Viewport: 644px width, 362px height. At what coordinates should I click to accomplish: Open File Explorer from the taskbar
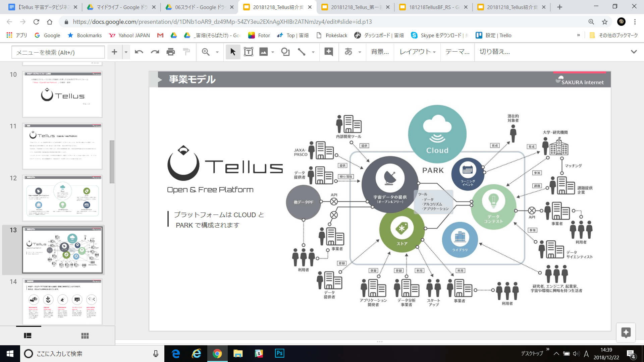[x=238, y=353]
